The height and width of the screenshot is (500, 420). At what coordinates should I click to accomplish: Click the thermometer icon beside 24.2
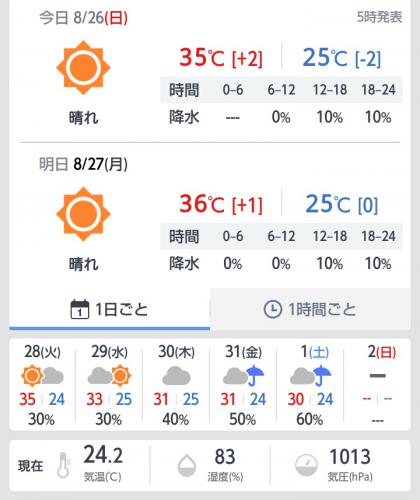point(63,465)
